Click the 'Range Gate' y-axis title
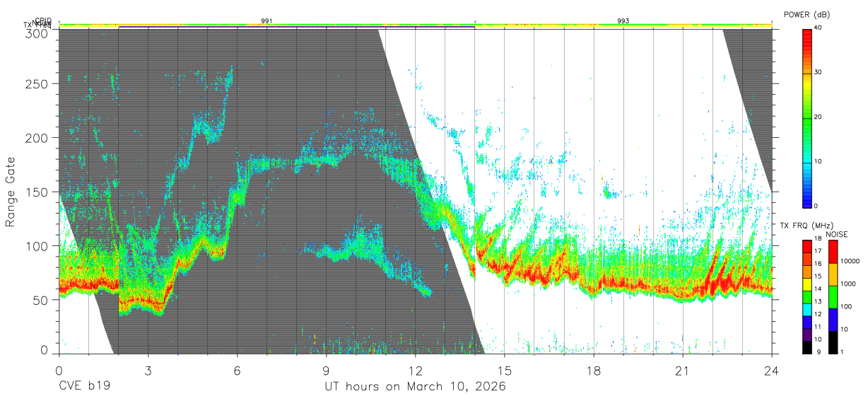 (x=11, y=192)
